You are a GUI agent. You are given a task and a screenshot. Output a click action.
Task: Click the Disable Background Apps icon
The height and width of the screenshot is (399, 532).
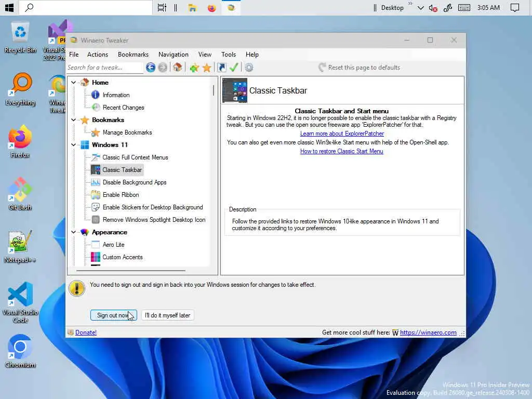pos(96,182)
